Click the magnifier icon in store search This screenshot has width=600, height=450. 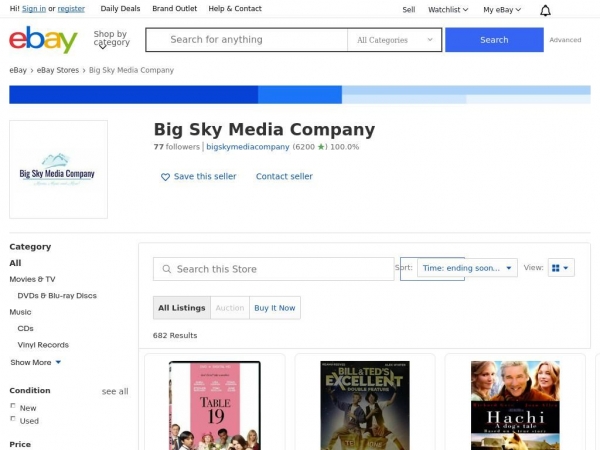[x=166, y=269]
